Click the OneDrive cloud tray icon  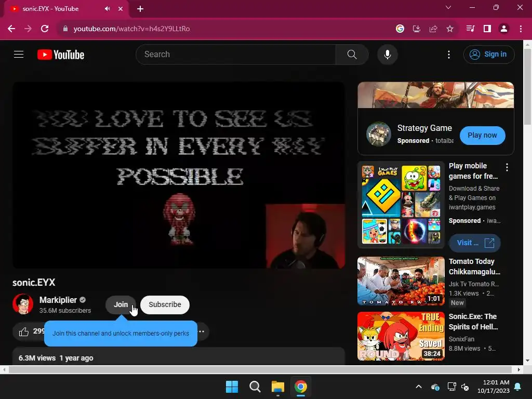pos(435,387)
